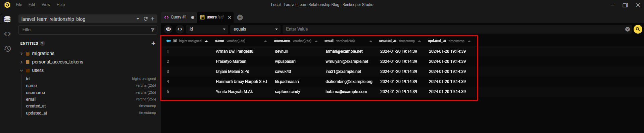The height and width of the screenshot is (133, 644).
Task: Sort by the id column arrow
Action: (x=206, y=41)
